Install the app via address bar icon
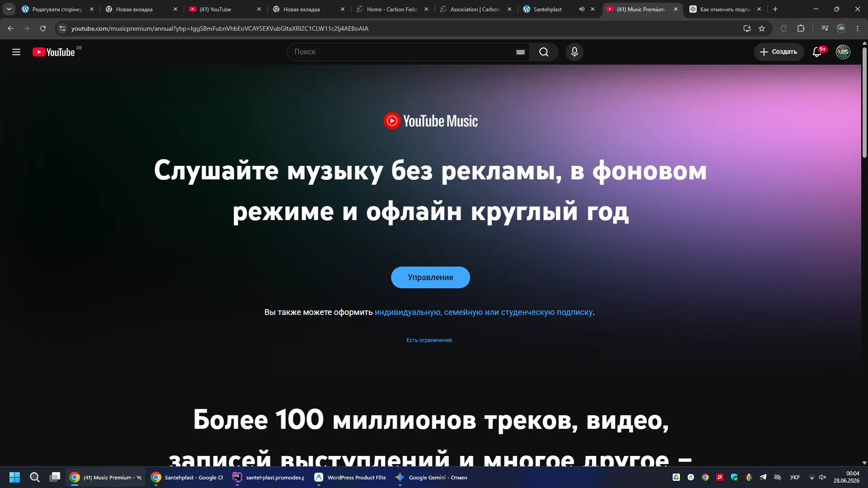 click(747, 28)
